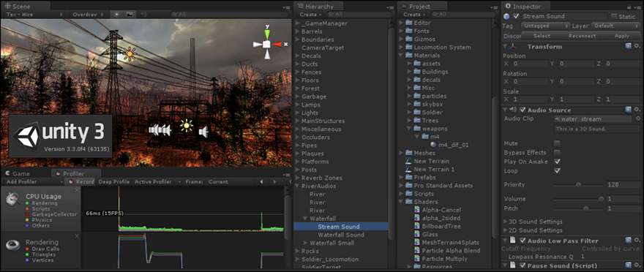The height and width of the screenshot is (272, 644).
Task: Click the Stream Sound name field
Action: (564, 16)
